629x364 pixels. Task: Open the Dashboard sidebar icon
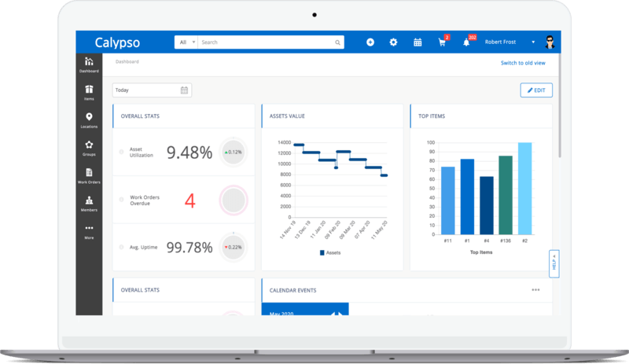coord(89,65)
